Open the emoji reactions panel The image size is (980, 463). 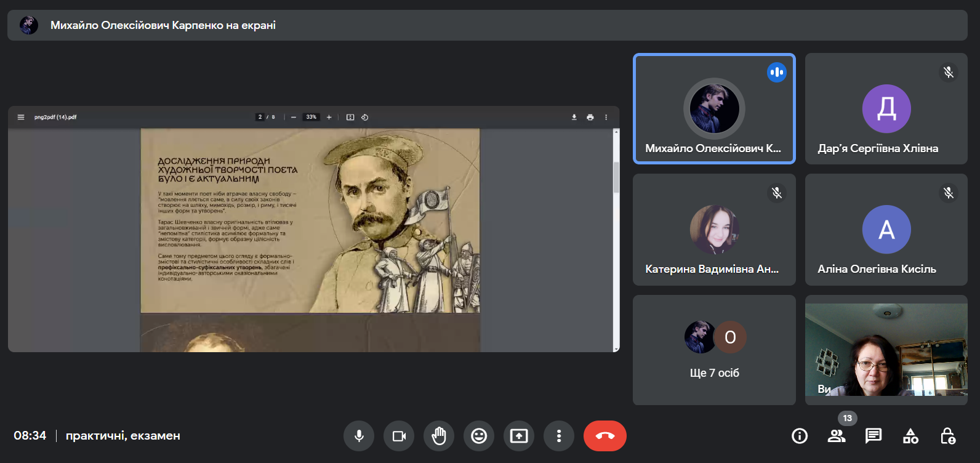[479, 436]
